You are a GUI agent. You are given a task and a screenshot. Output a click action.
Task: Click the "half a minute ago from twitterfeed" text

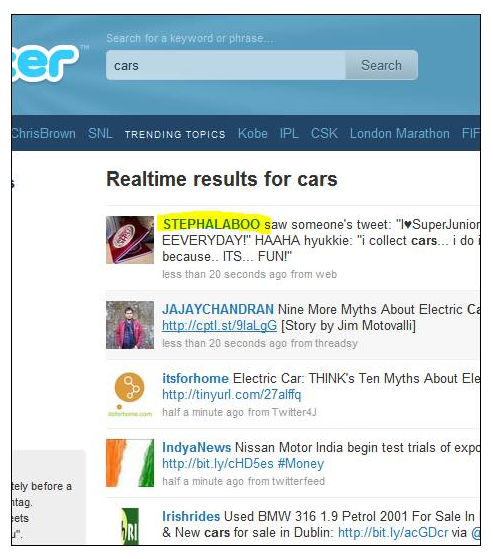pos(243,481)
